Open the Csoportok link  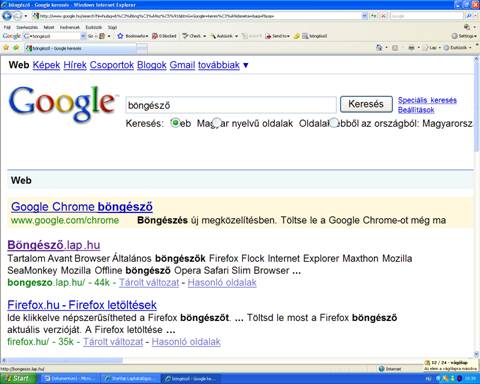coord(112,65)
